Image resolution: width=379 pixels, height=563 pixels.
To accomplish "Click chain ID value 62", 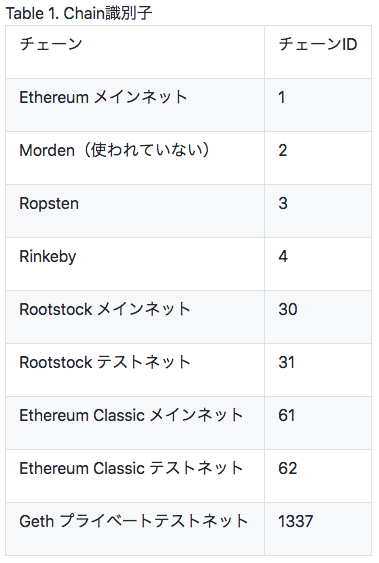I will 288,469.
